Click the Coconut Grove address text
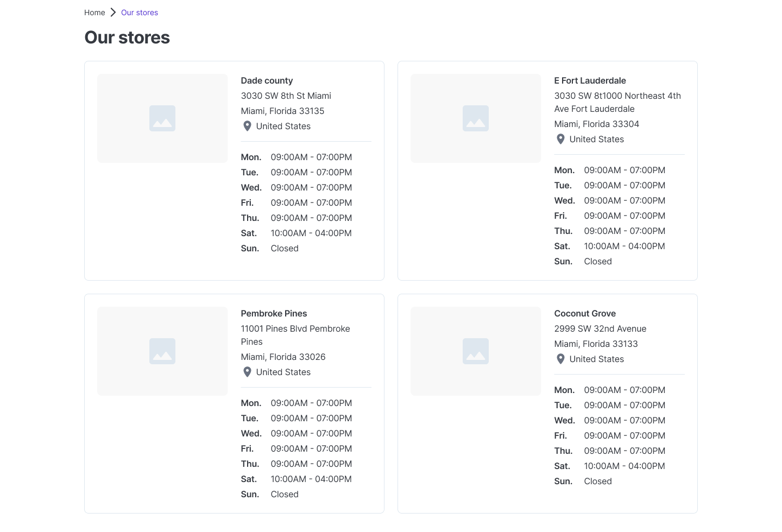The height and width of the screenshot is (532, 782). 600,328
